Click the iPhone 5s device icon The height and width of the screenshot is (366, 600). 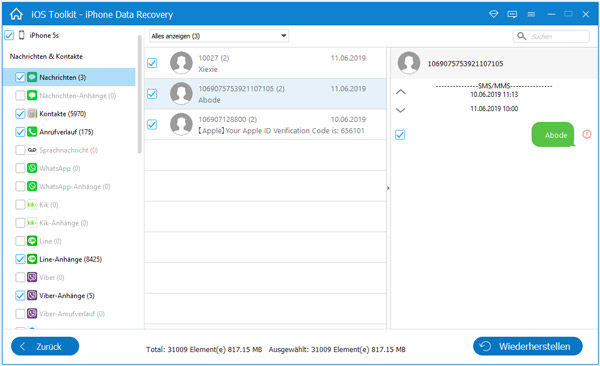(x=22, y=35)
